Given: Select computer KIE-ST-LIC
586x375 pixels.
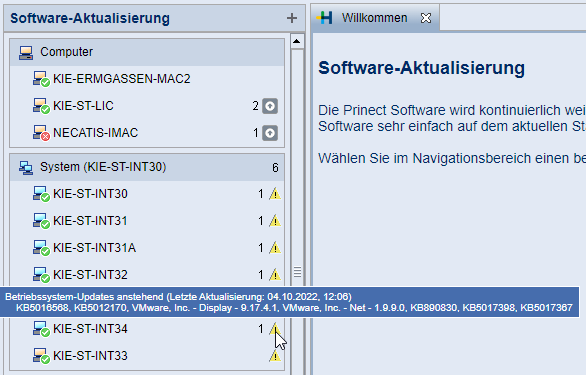Looking at the screenshot, I should (147, 106).
